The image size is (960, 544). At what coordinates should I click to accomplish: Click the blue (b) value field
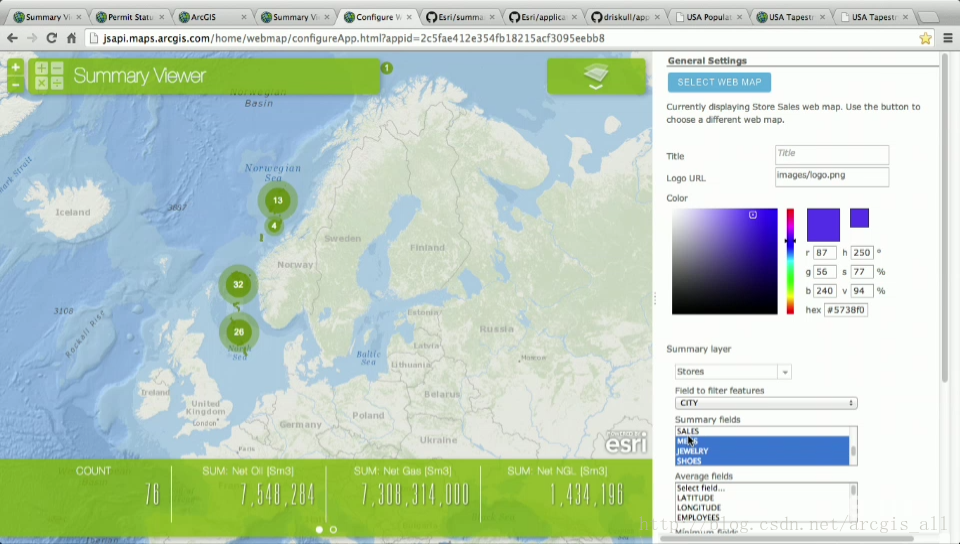pyautogui.click(x=825, y=291)
